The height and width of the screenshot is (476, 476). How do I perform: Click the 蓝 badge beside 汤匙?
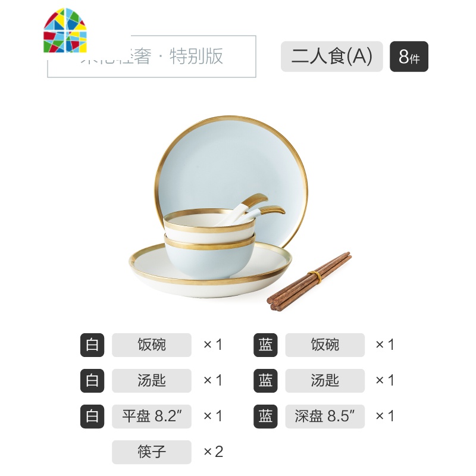[265, 380]
